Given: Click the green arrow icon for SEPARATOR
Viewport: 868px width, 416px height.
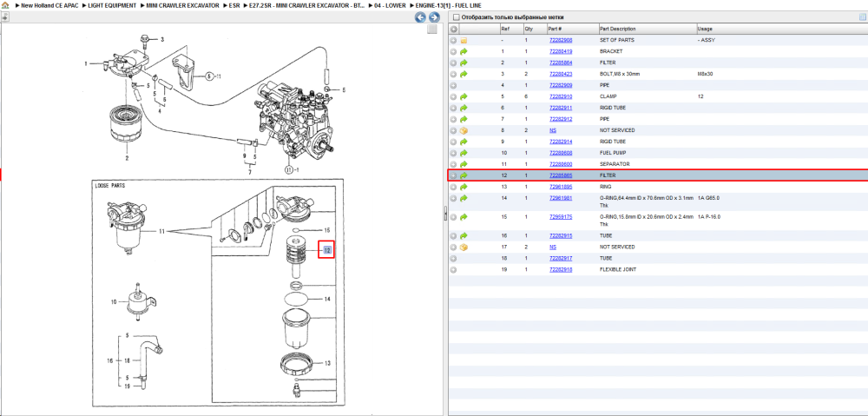Looking at the screenshot, I should (x=464, y=164).
